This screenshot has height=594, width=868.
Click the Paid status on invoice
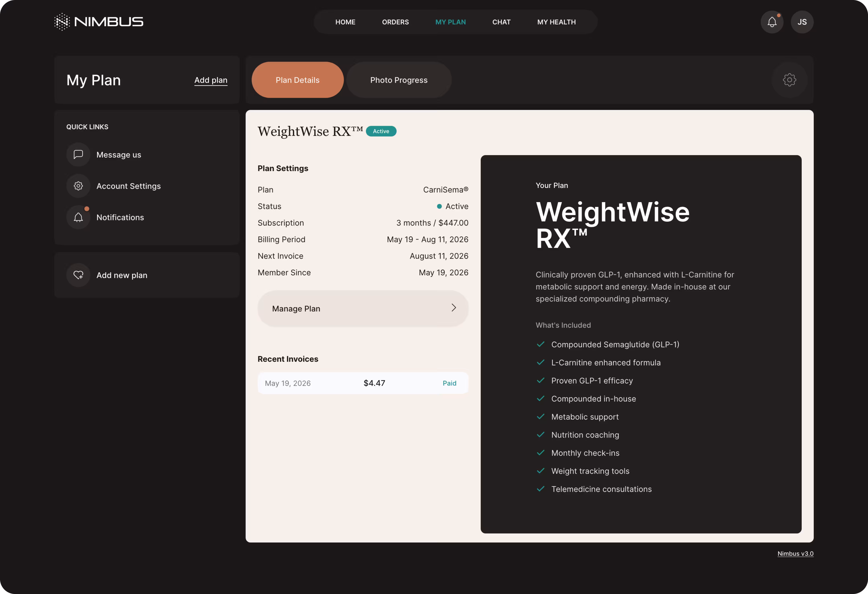point(449,383)
